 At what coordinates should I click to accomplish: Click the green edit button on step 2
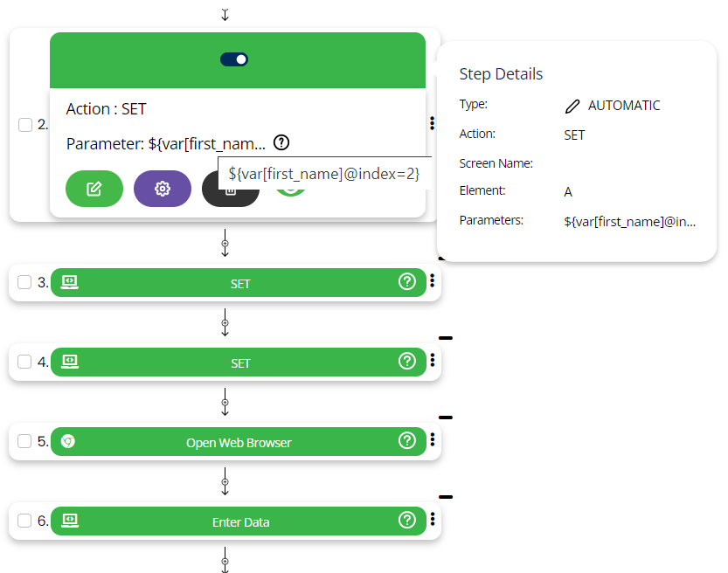pyautogui.click(x=94, y=189)
